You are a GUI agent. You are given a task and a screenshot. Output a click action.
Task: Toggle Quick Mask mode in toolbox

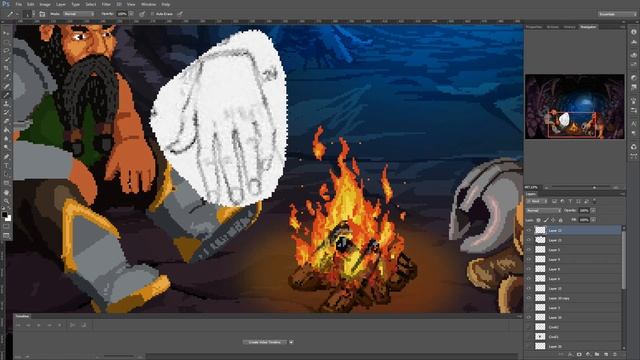pyautogui.click(x=6, y=227)
